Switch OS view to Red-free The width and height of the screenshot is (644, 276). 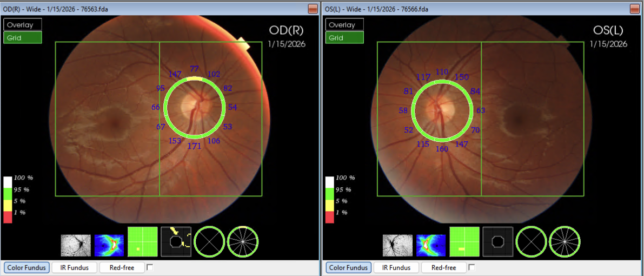(x=443, y=267)
